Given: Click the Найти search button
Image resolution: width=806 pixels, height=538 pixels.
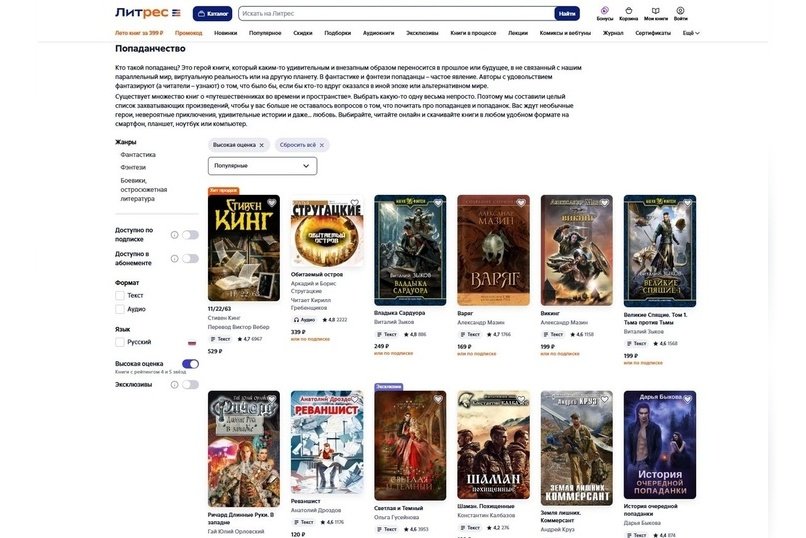Looking at the screenshot, I should click(x=567, y=14).
